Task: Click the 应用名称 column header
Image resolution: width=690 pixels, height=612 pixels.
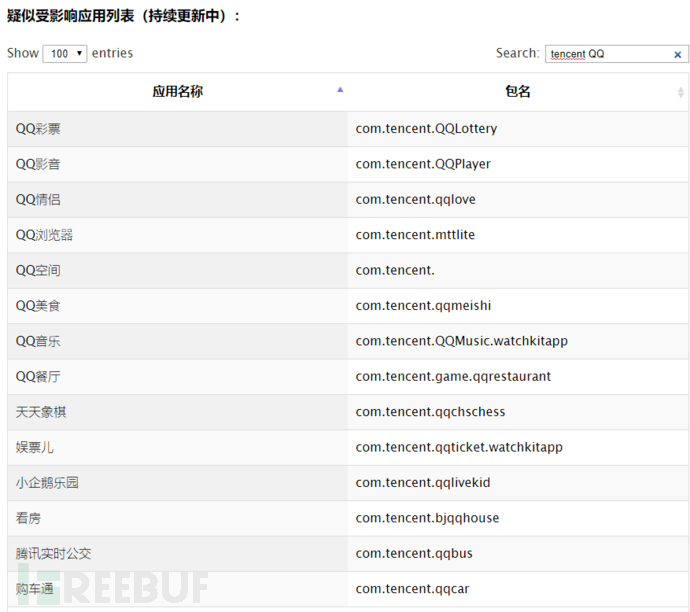Action: pyautogui.click(x=177, y=91)
